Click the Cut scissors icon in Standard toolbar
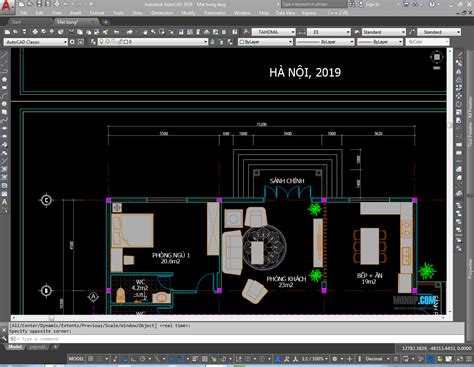 71,32
